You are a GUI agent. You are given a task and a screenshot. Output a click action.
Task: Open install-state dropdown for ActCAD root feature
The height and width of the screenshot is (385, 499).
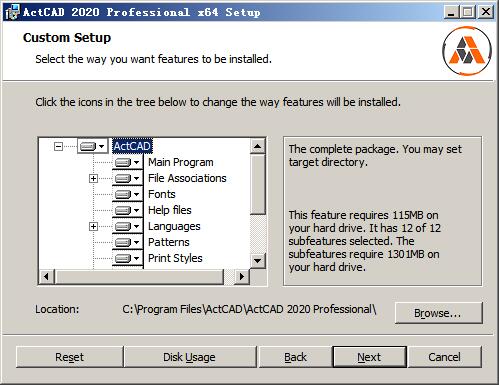coord(93,146)
